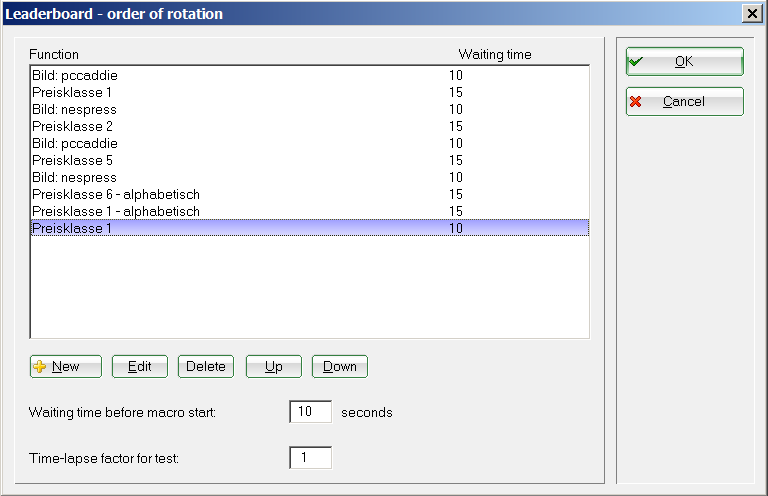The height and width of the screenshot is (496, 768).
Task: Click the green checkmark on OK
Action: [x=636, y=62]
